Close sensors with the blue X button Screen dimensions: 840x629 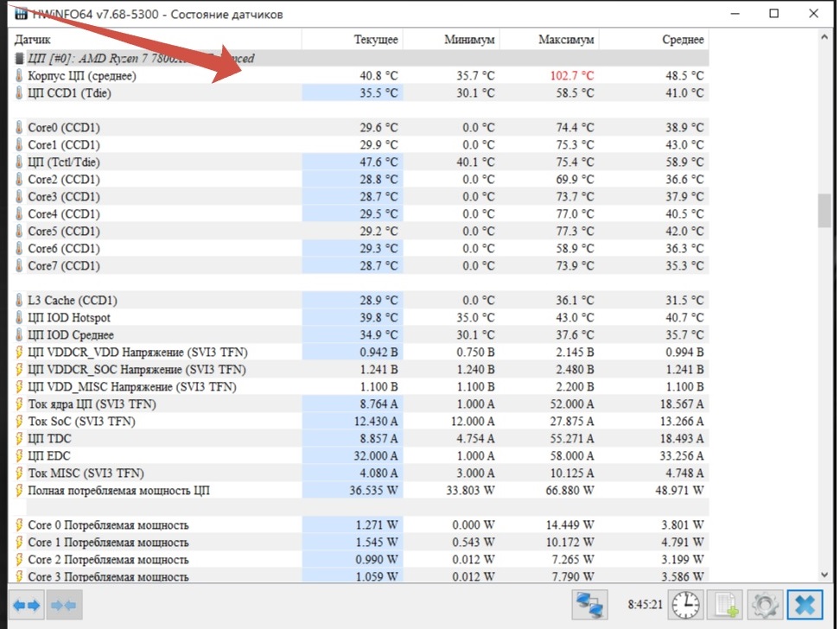805,605
